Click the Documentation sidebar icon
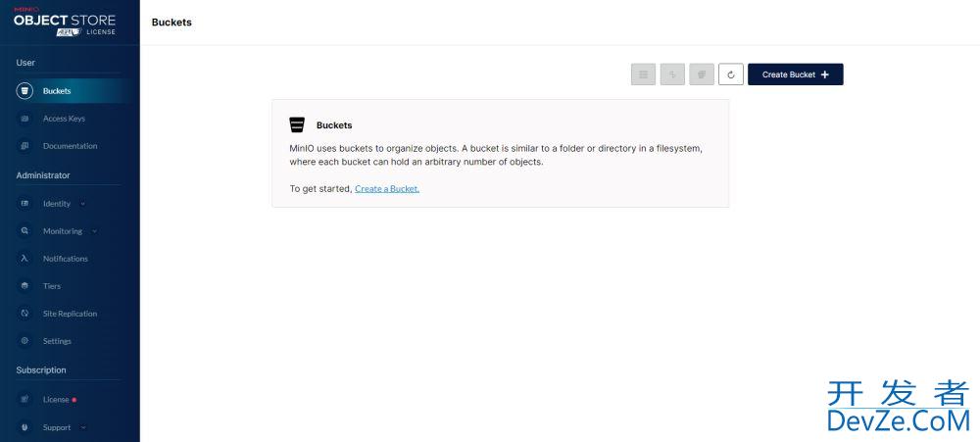The width and height of the screenshot is (980, 442). [x=24, y=146]
